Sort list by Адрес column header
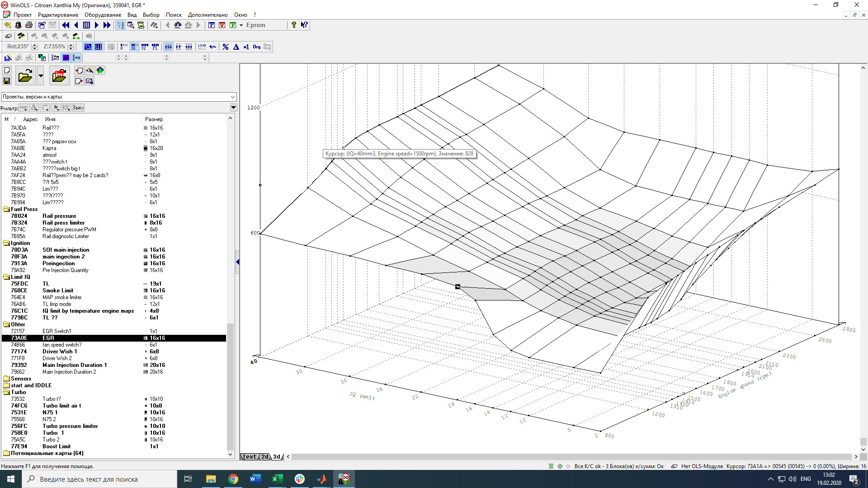 click(x=30, y=119)
